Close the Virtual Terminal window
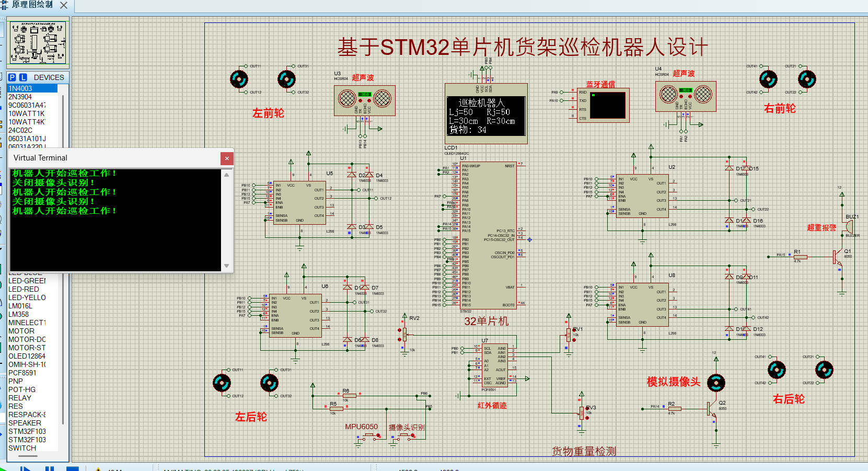 click(x=227, y=158)
